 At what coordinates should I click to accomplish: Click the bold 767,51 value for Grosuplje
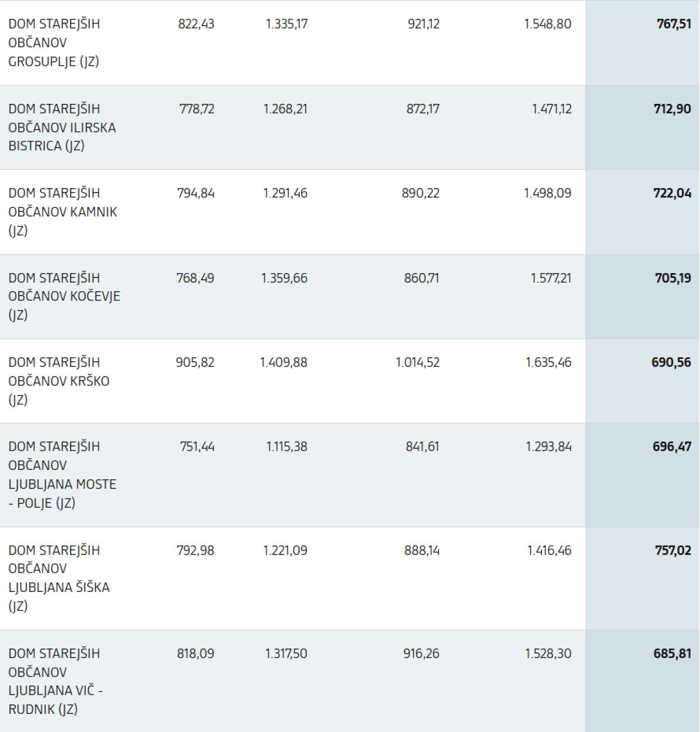tap(674, 24)
